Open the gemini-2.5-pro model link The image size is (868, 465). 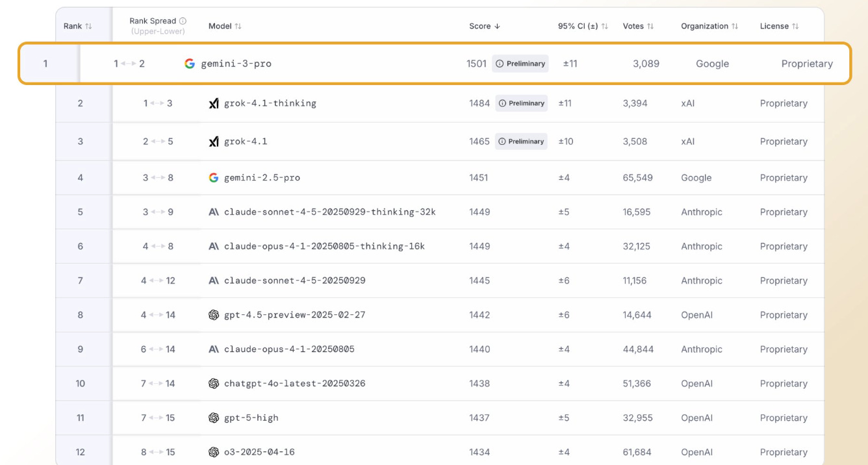click(262, 177)
